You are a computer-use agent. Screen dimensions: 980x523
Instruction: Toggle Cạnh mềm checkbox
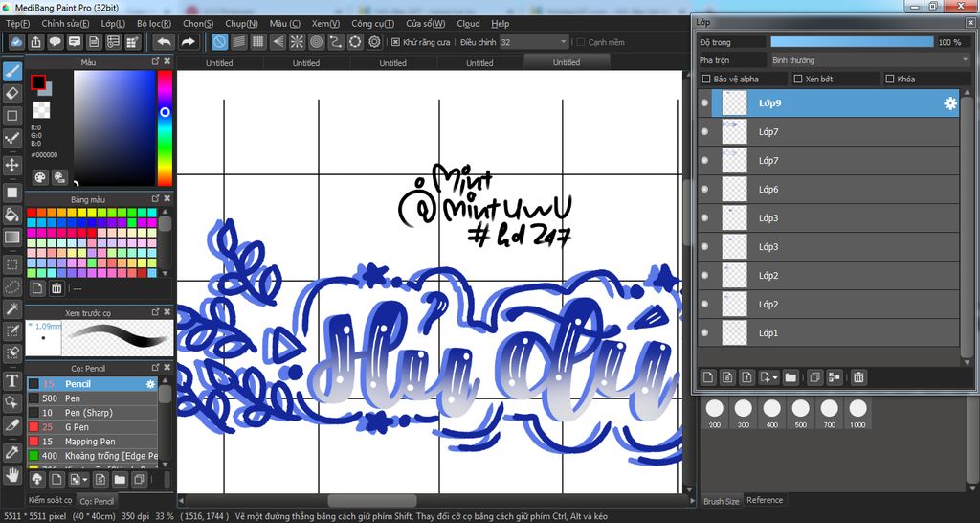[x=581, y=42]
